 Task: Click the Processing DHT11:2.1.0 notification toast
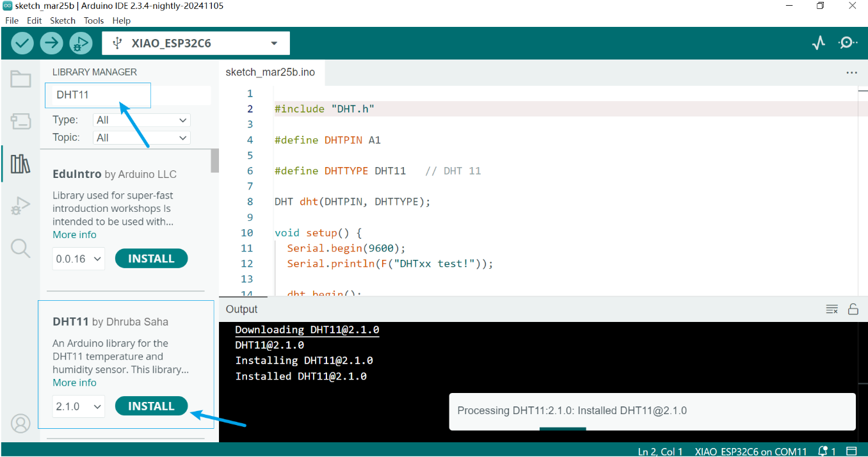tap(652, 411)
